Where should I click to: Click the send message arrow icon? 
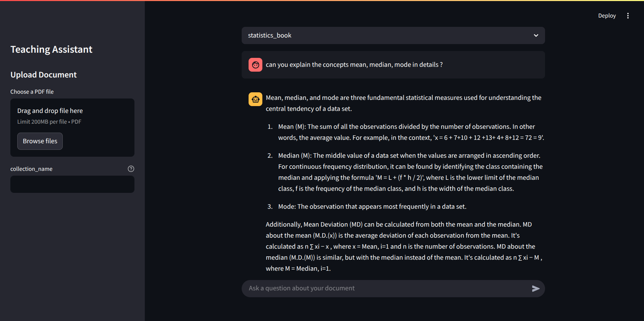click(535, 289)
